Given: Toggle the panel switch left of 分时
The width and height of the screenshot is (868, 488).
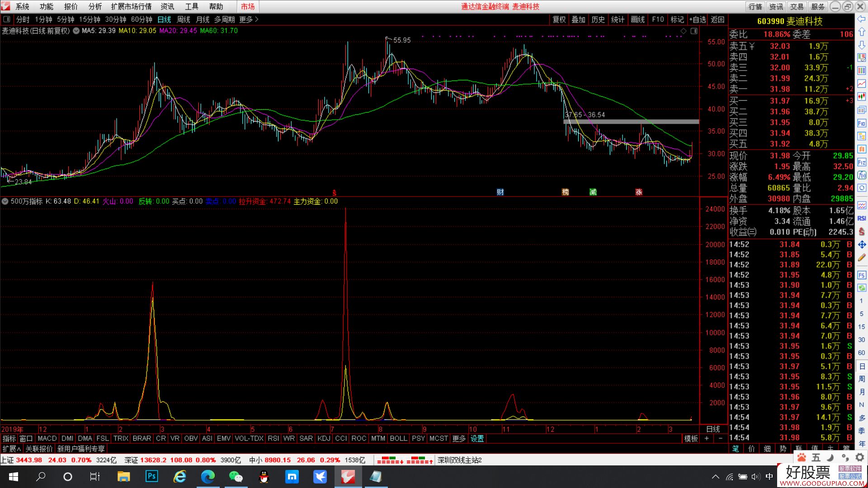Looking at the screenshot, I should [7, 19].
